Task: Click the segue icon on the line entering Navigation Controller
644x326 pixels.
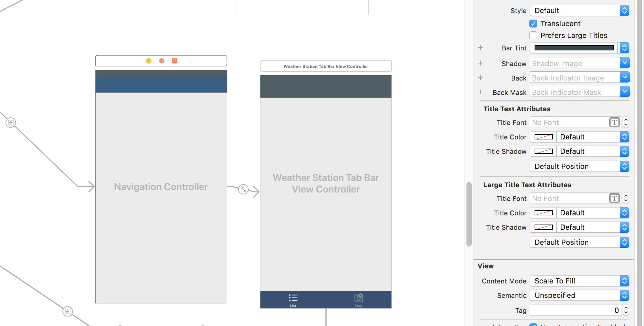Action: coord(11,122)
